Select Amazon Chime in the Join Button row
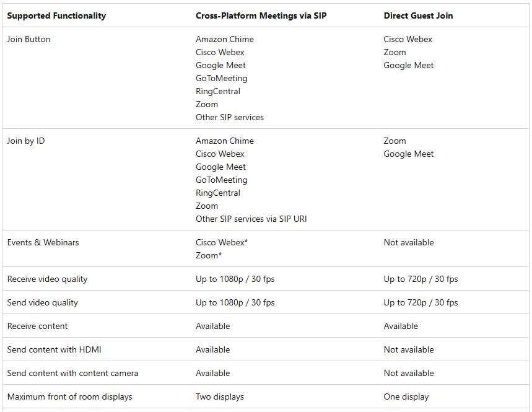This screenshot has width=532, height=412. tap(225, 39)
